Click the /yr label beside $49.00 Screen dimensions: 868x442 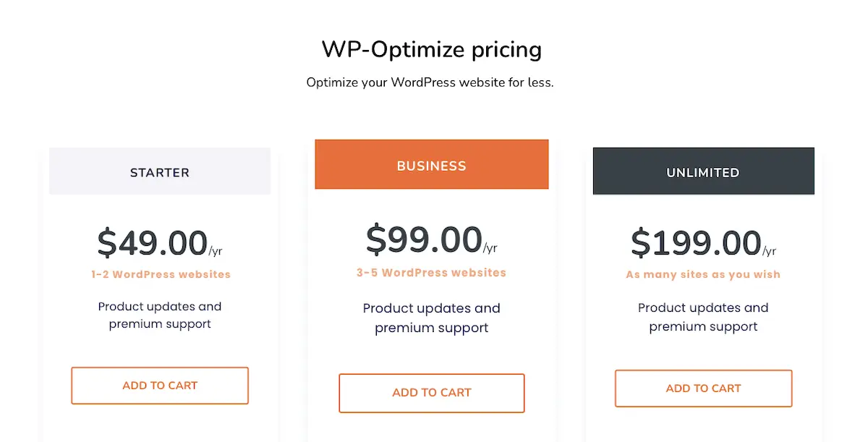click(216, 251)
